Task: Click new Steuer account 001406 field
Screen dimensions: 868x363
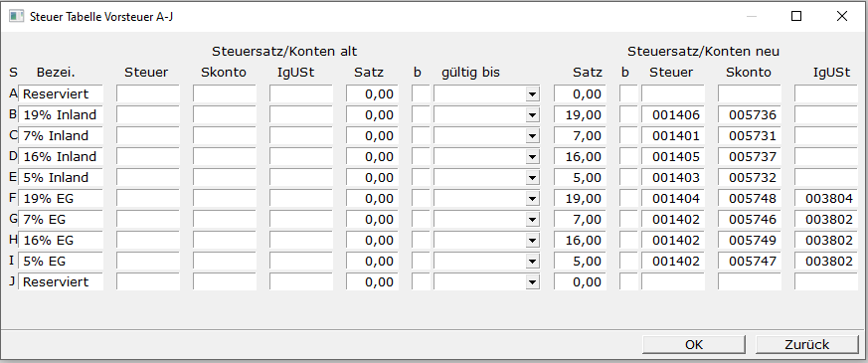Action: point(672,115)
